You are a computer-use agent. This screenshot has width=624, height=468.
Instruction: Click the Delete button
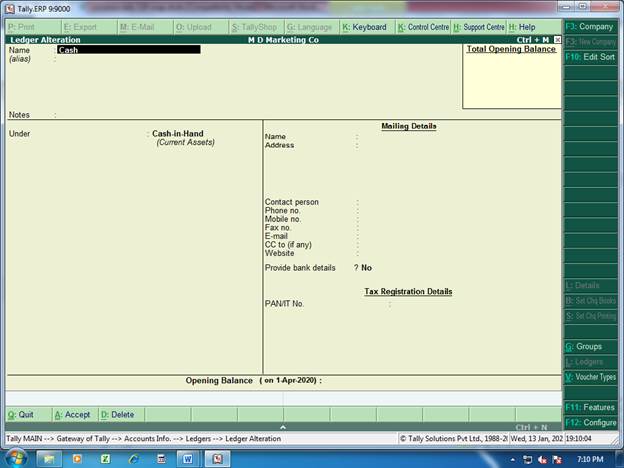tap(118, 414)
